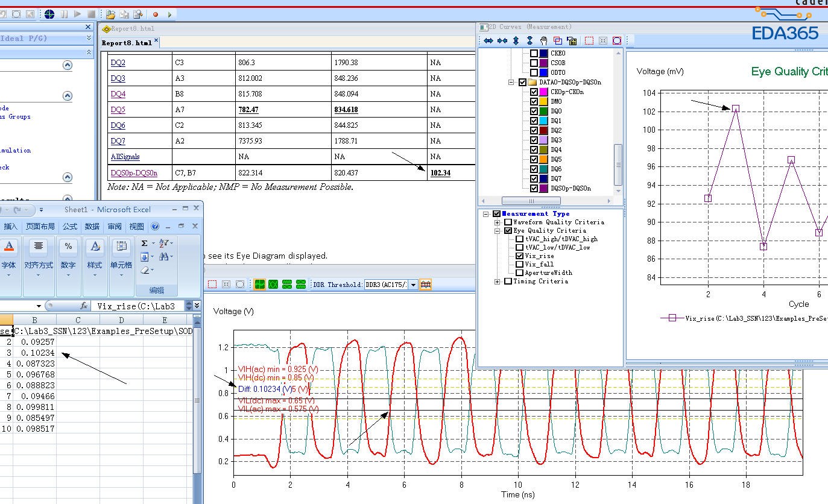Expand the Timing Criteria tree node

[498, 281]
